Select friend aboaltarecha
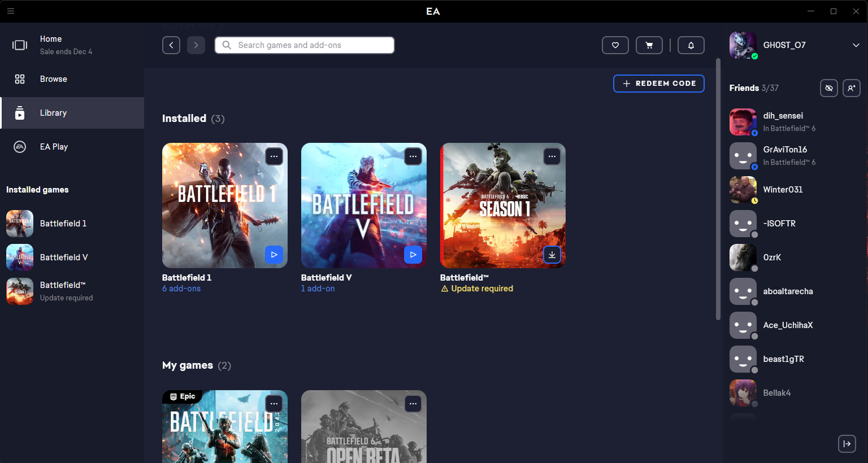 [x=795, y=291]
